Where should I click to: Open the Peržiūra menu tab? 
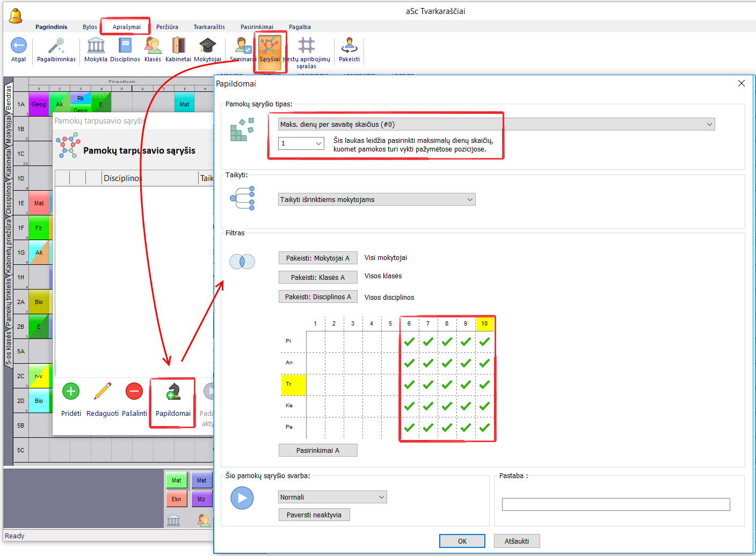[167, 27]
